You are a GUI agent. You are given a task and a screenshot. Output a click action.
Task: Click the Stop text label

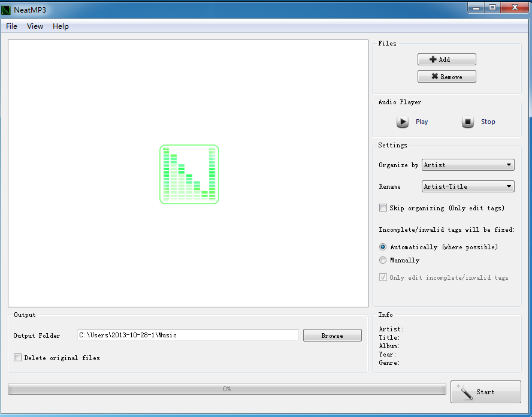click(x=488, y=122)
